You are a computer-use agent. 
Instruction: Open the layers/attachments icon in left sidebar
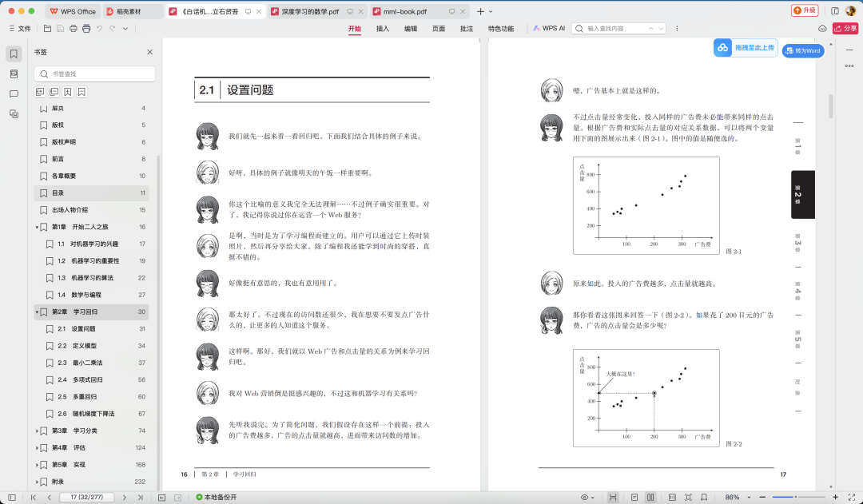[x=14, y=114]
